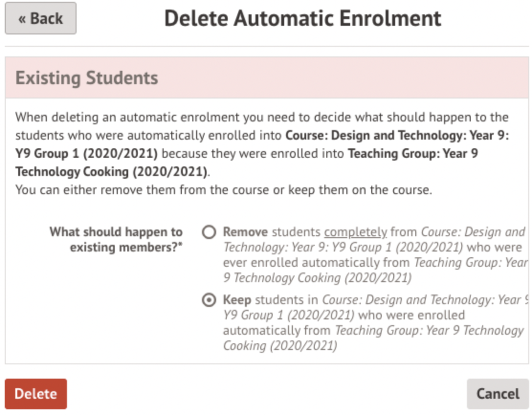
Task: Click italic "9 Technology Cooking (2020/2021)" in Remove option
Action: [317, 278]
